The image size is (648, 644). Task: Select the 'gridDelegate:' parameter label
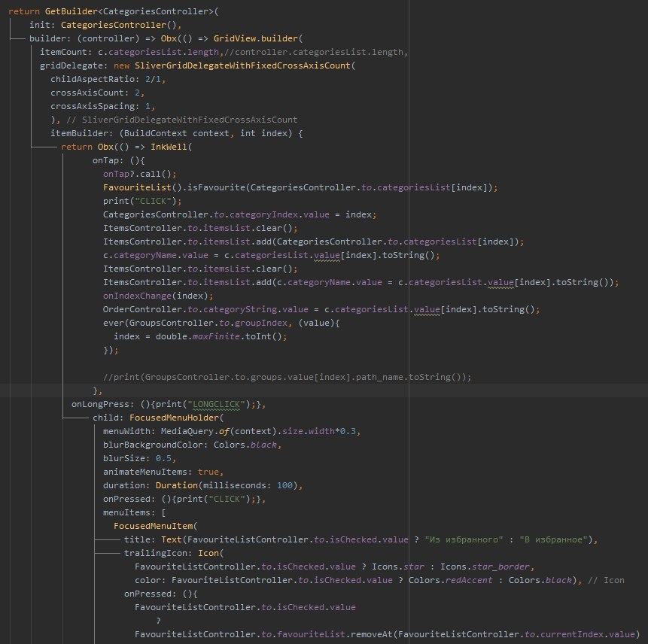coord(74,65)
